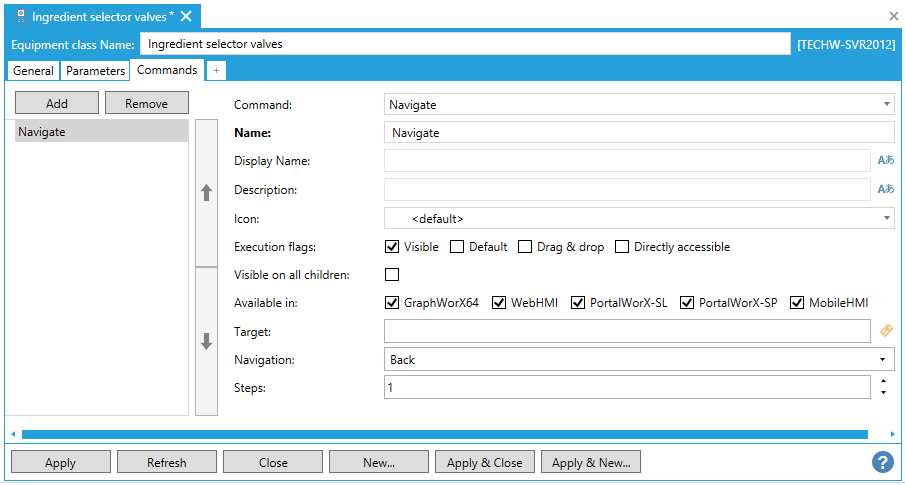
Task: Click the move command down arrow
Action: (207, 341)
